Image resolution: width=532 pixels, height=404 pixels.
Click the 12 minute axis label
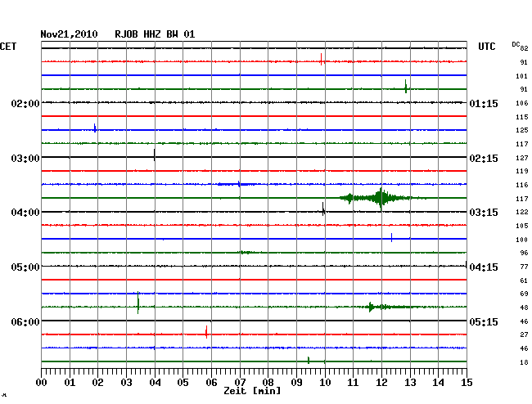pyautogui.click(x=381, y=382)
